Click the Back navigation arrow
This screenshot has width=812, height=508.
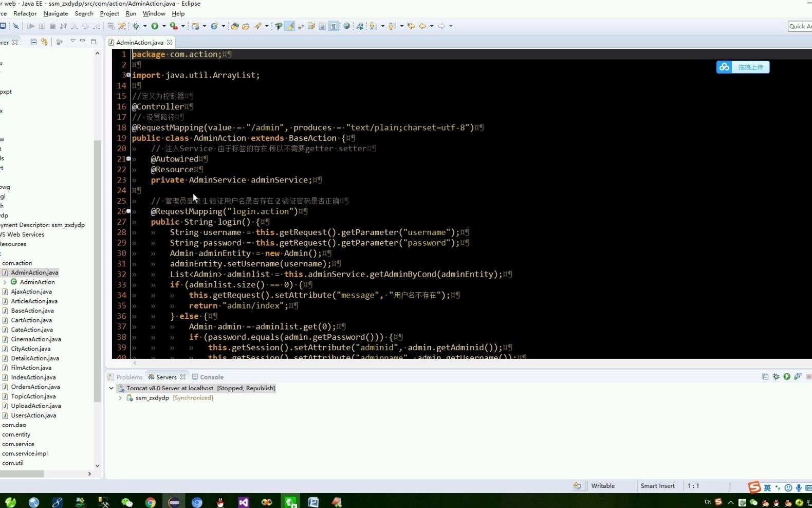422,26
